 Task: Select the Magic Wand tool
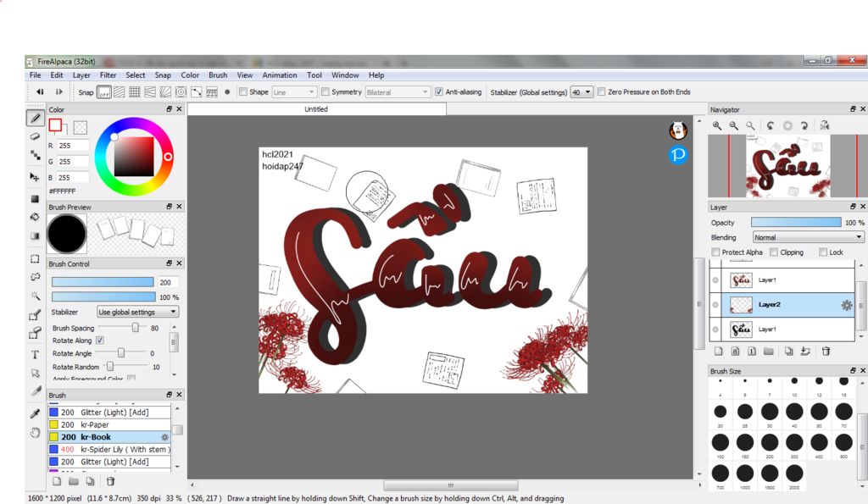pyautogui.click(x=35, y=296)
